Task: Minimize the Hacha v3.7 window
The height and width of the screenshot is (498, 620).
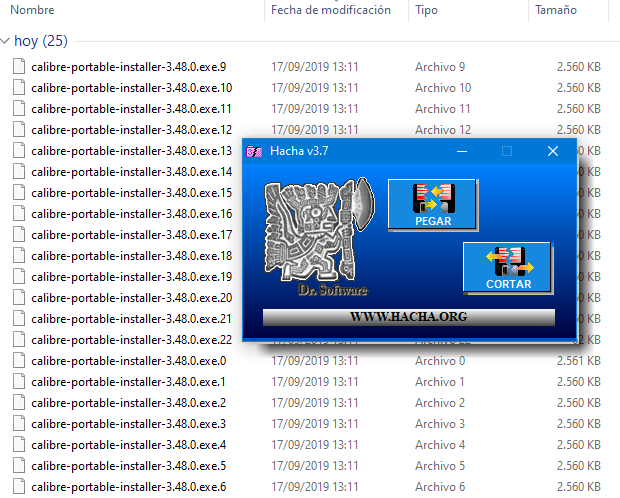Action: 462,151
